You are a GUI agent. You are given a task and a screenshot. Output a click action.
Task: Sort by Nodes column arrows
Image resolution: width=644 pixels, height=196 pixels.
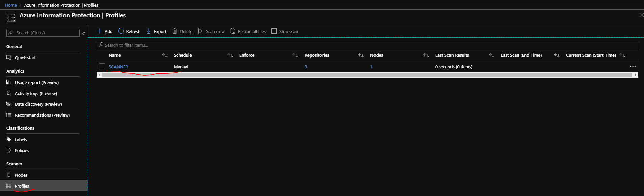point(426,55)
